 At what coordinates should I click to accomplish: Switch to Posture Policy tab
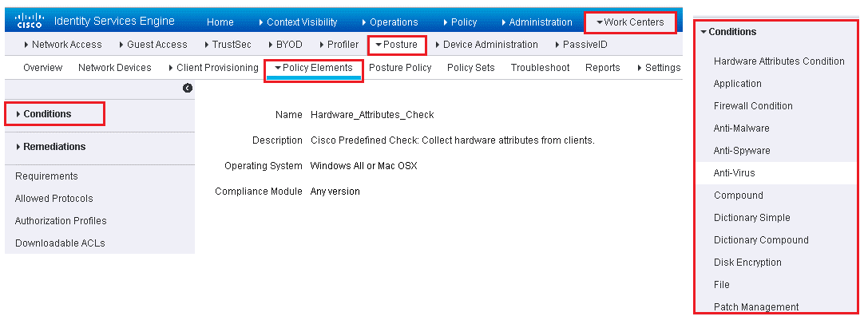point(400,68)
